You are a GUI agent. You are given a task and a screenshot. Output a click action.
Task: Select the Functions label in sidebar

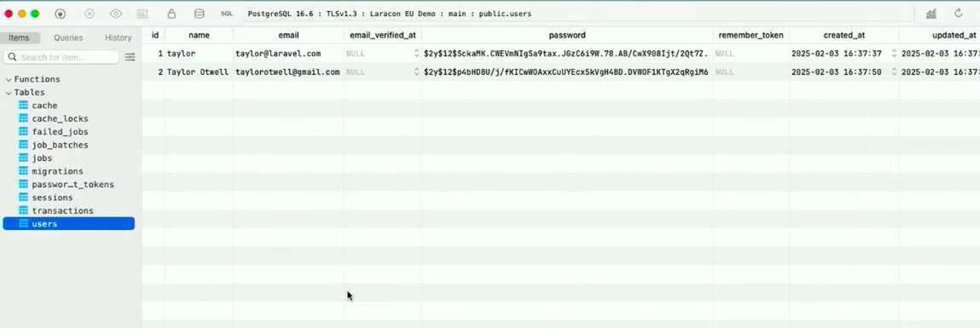[x=37, y=79]
